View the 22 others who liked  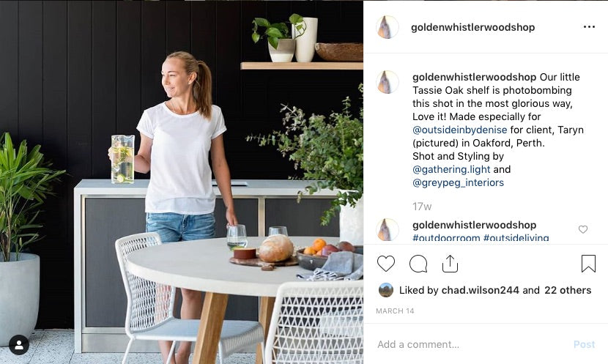coord(568,290)
